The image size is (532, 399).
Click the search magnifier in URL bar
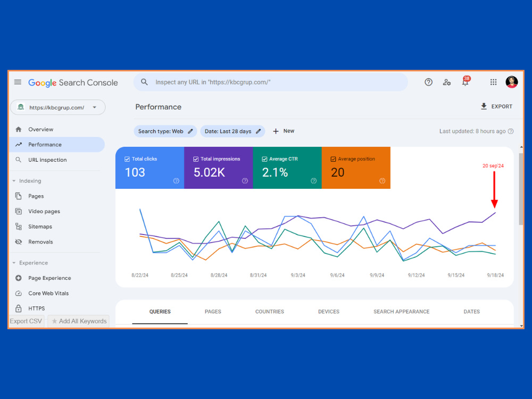tap(144, 82)
